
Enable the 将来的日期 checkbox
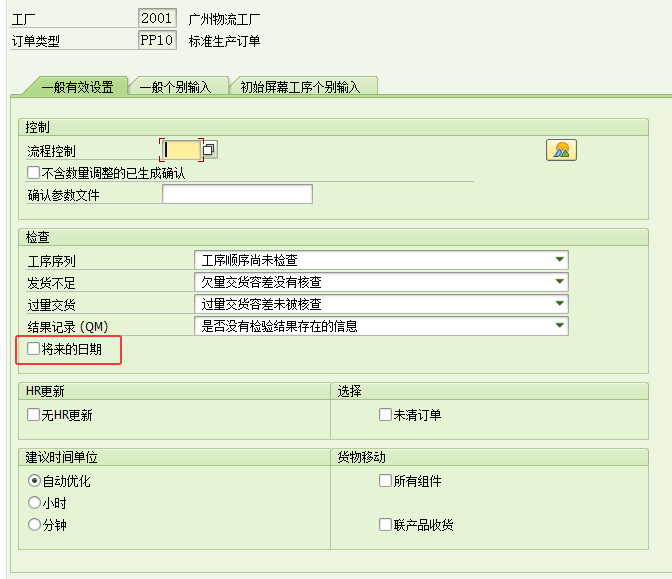tap(34, 349)
